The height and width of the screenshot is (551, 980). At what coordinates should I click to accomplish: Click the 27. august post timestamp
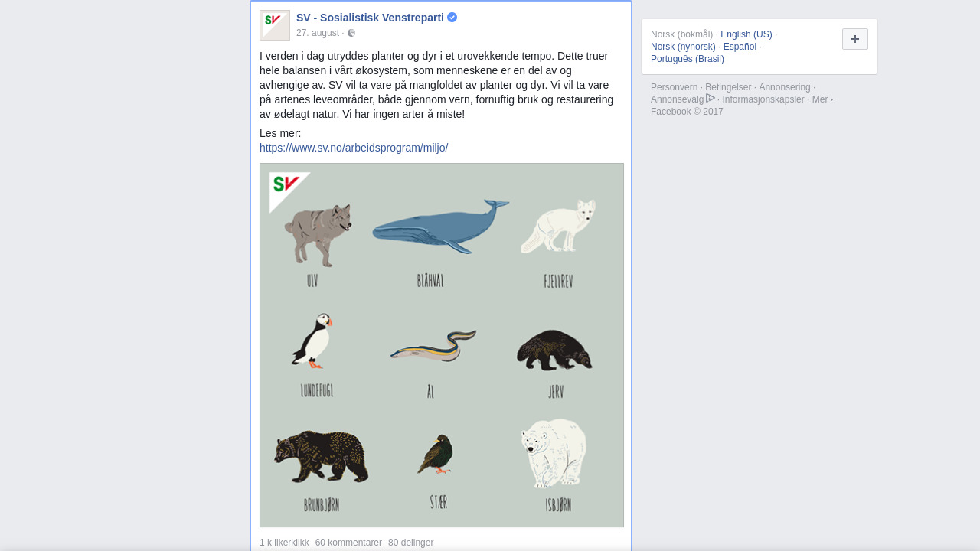tap(317, 33)
